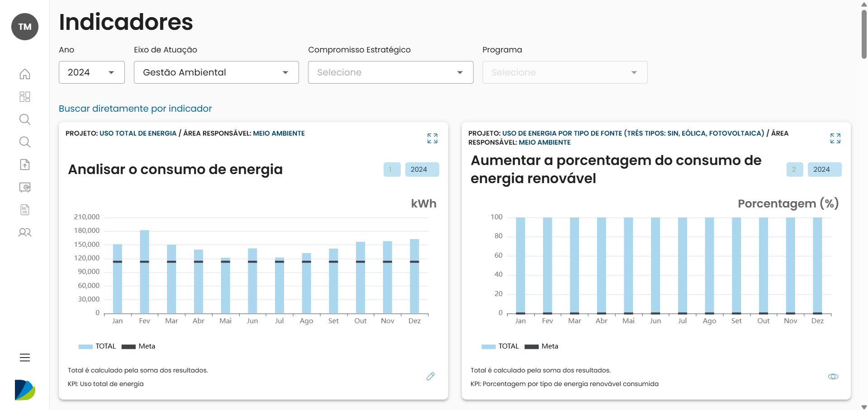Click the Out bar in the kWh chart
The height and width of the screenshot is (410, 868).
click(360, 278)
